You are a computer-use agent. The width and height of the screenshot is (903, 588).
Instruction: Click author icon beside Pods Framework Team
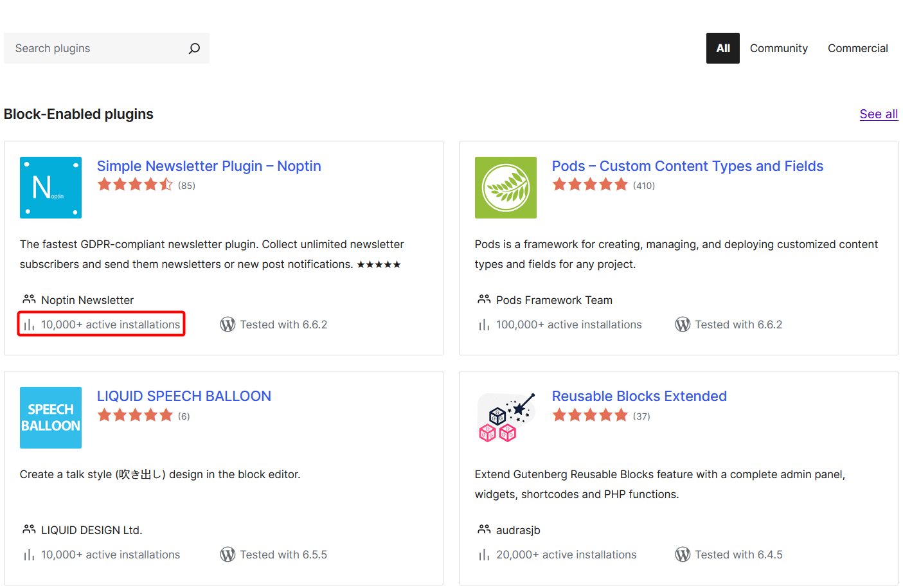coord(484,299)
